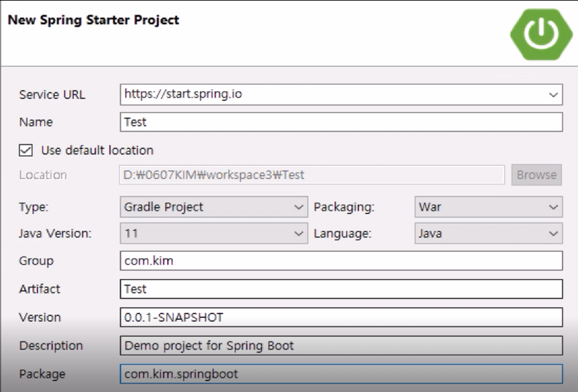
Task: Focus the Description field Demo project for Spring Boot
Action: click(341, 346)
